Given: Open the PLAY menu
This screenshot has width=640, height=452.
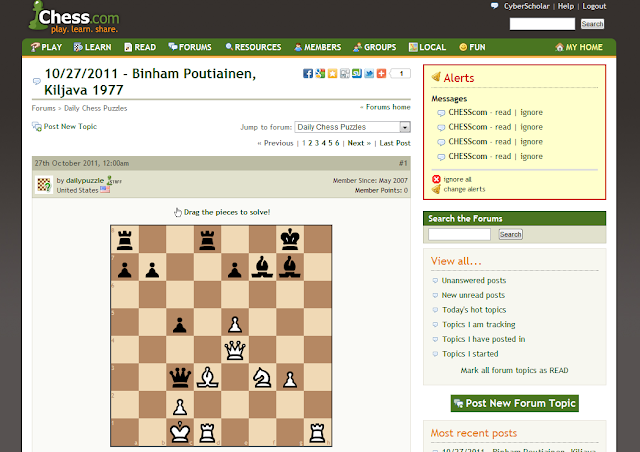Looking at the screenshot, I should click(x=47, y=47).
